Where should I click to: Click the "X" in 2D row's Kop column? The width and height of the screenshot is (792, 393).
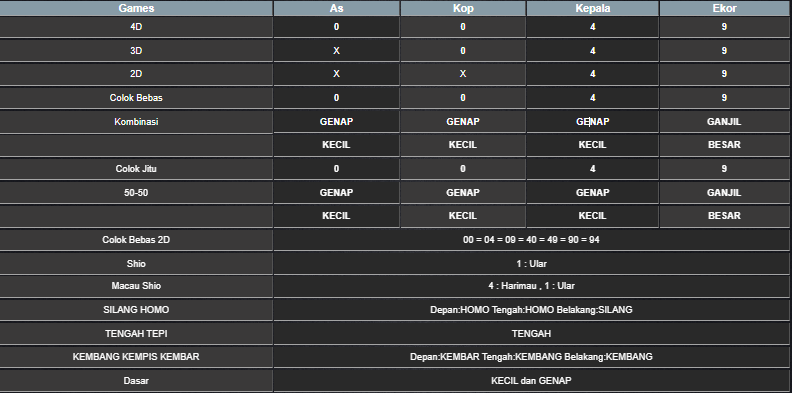pyautogui.click(x=463, y=74)
